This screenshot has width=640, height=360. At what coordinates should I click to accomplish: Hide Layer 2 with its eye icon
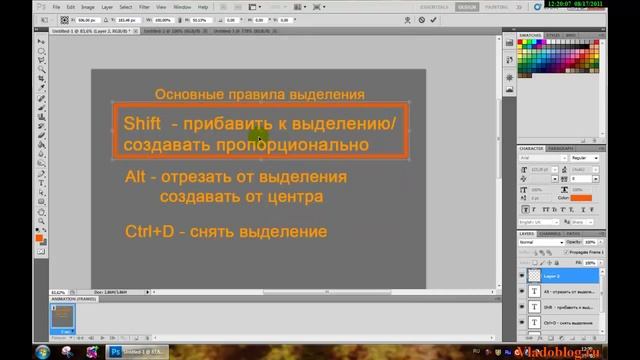(522, 276)
